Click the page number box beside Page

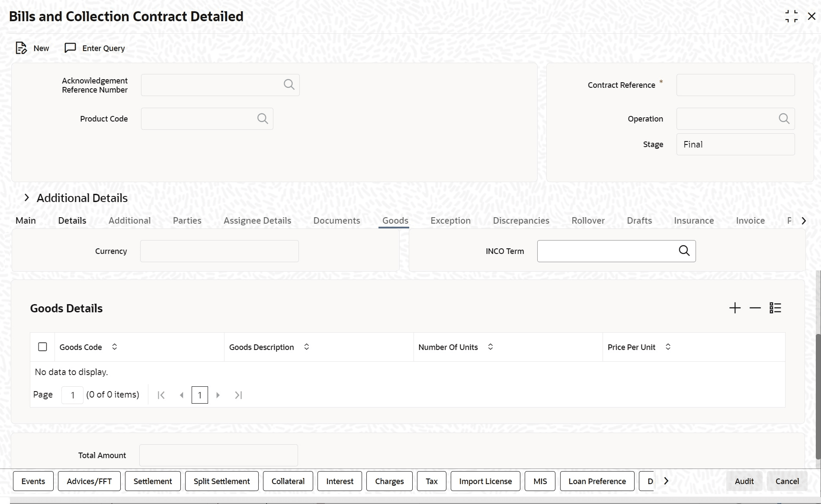(x=72, y=395)
